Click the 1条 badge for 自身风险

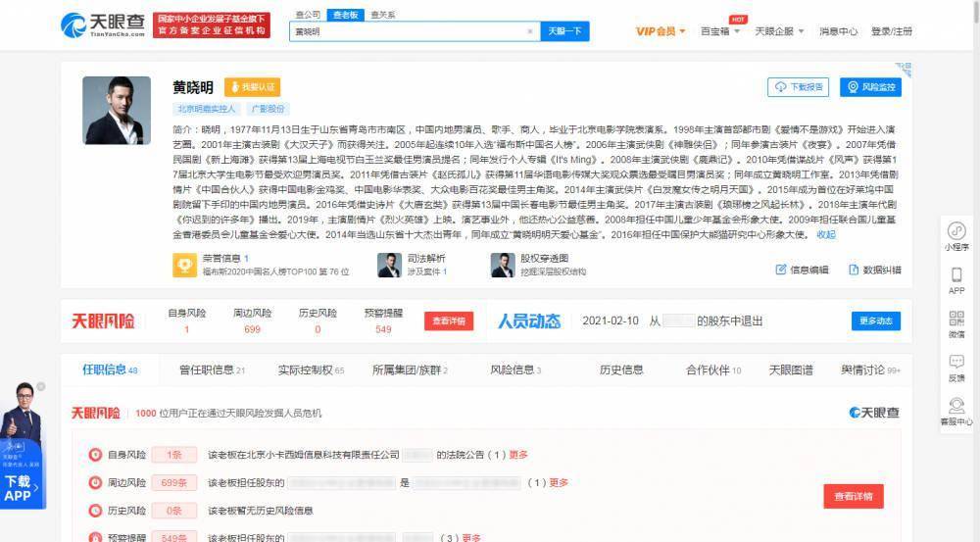tap(173, 455)
